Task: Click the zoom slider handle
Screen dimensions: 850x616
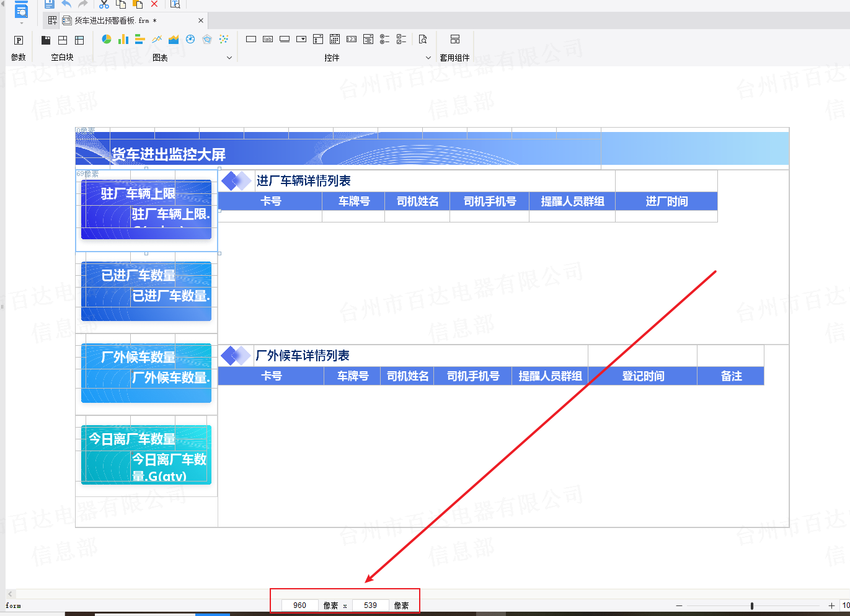Action: coord(752,605)
